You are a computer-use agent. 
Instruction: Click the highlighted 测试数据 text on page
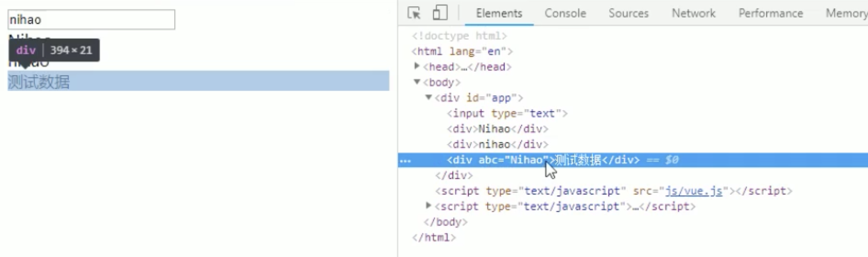coord(39,82)
